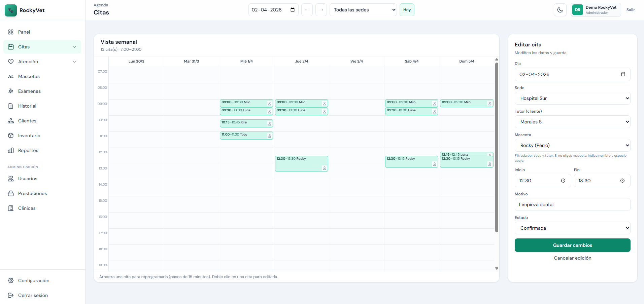Viewport: 644px width, 304px height.
Task: Open the Todas las sedes dropdown
Action: click(363, 10)
